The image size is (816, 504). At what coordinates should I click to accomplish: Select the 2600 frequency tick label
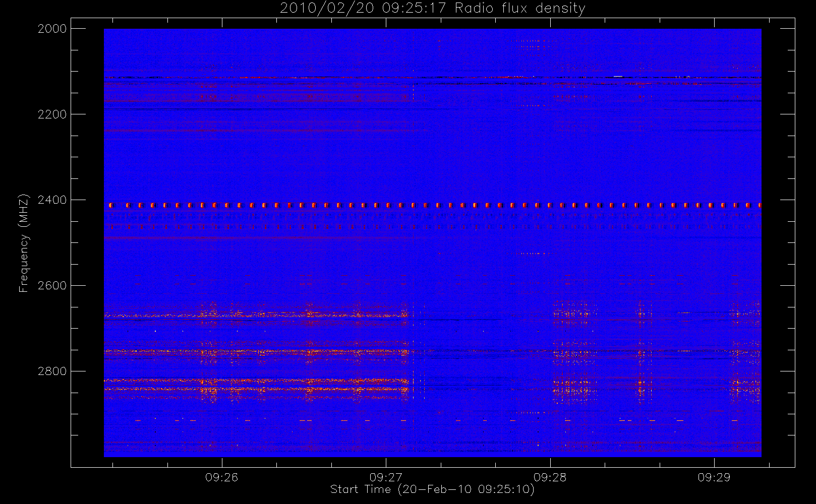point(52,285)
